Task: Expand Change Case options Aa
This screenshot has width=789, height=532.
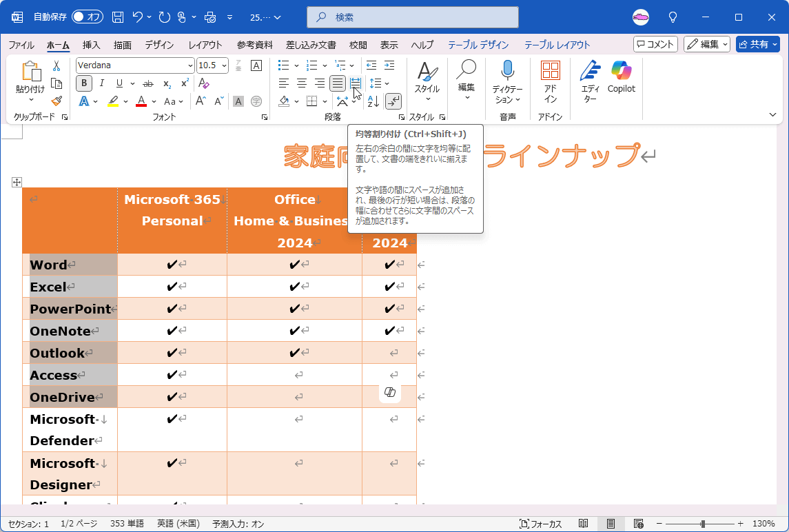Action: click(x=172, y=101)
